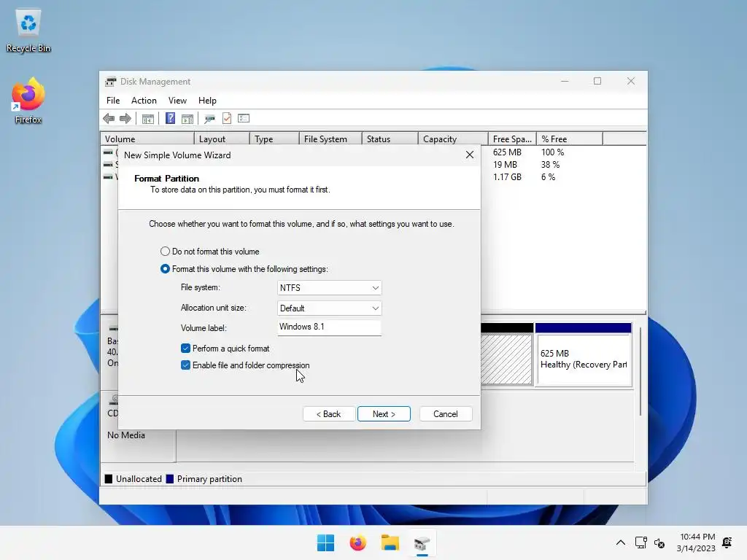This screenshot has height=560, width=747.
Task: Click the Back button in wizard
Action: 329,414
